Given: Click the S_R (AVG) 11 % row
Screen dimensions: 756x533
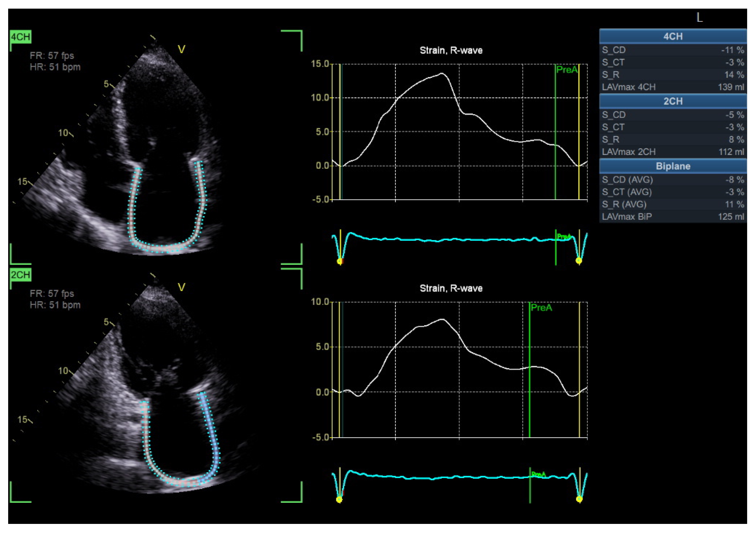Looking at the screenshot, I should [673, 205].
